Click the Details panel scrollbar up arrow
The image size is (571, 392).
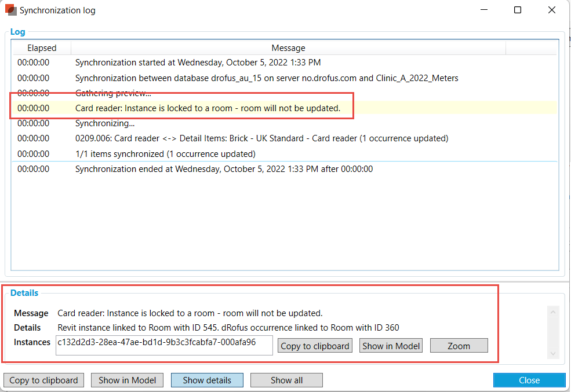(x=552, y=312)
